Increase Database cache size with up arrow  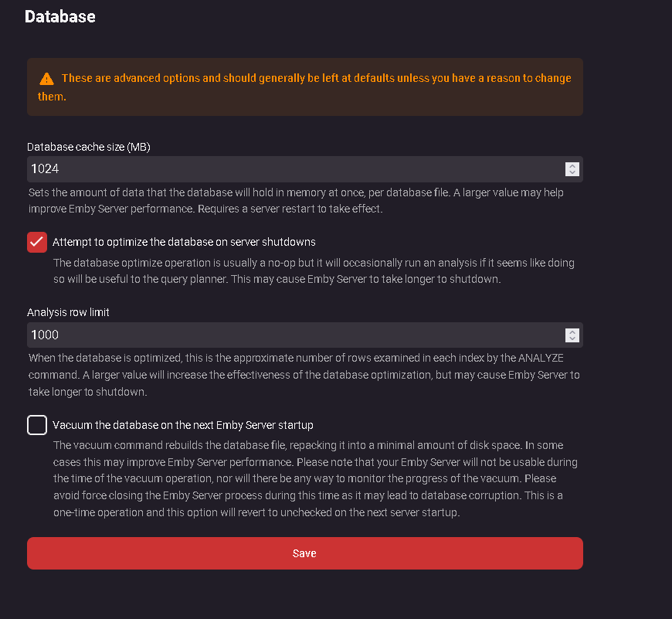point(572,165)
